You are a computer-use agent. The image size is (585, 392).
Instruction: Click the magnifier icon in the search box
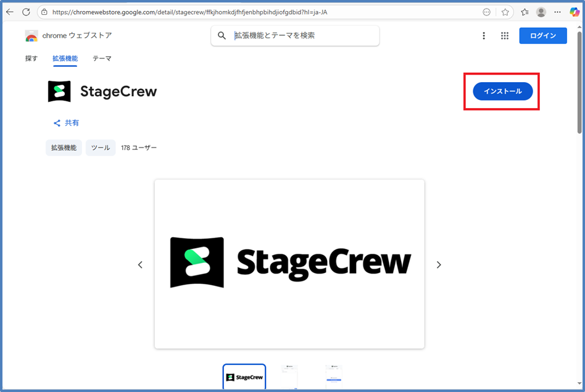(x=222, y=35)
